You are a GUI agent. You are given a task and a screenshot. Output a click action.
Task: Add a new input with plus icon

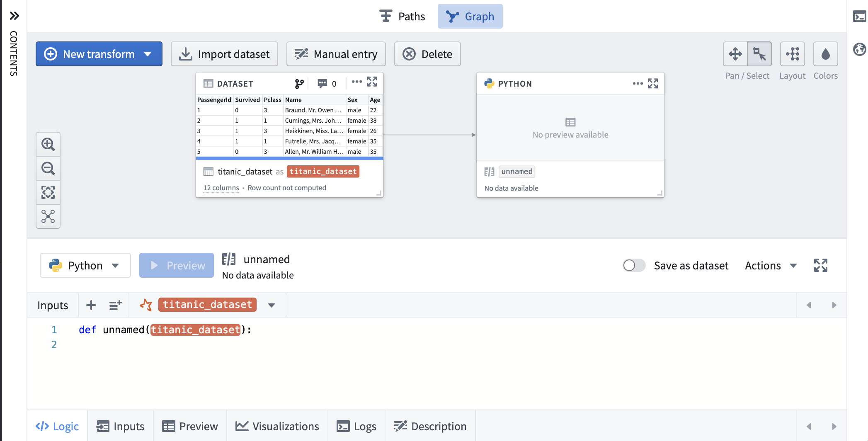coord(91,305)
